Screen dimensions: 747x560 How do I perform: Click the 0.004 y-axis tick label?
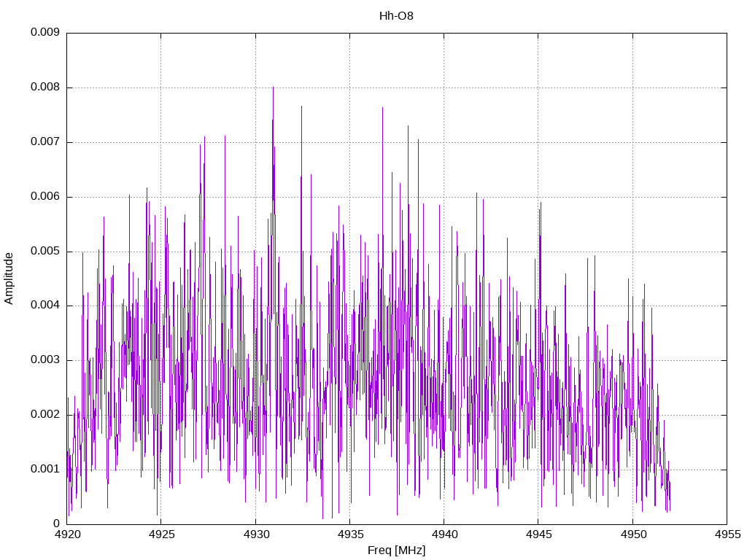(45, 306)
